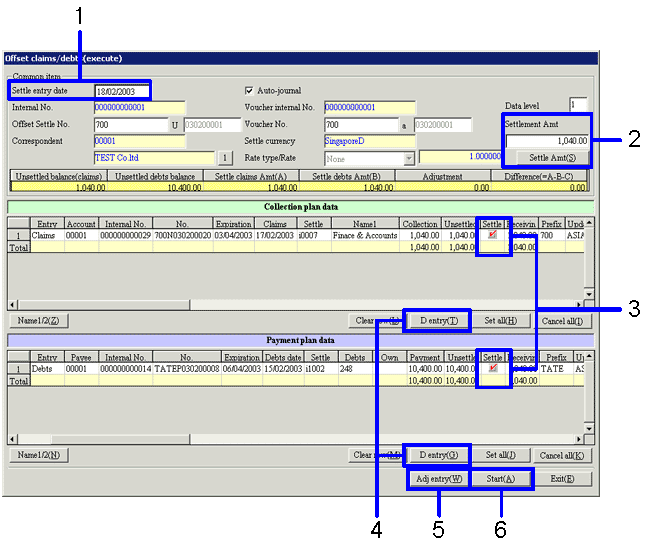Select row 1 header in Payment plan grid
Viewport: 652px width, 547px height.
pyautogui.click(x=19, y=369)
